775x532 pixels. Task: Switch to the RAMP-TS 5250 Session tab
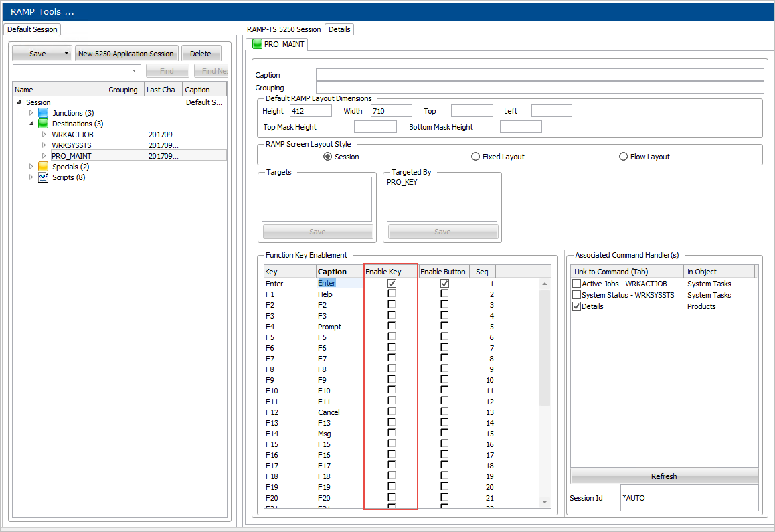pyautogui.click(x=284, y=29)
